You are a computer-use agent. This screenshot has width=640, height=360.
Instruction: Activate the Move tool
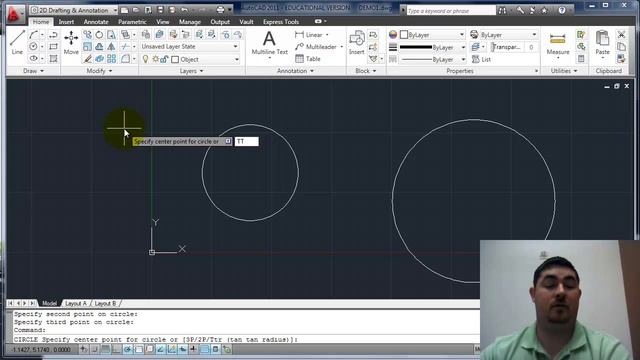pos(71,42)
